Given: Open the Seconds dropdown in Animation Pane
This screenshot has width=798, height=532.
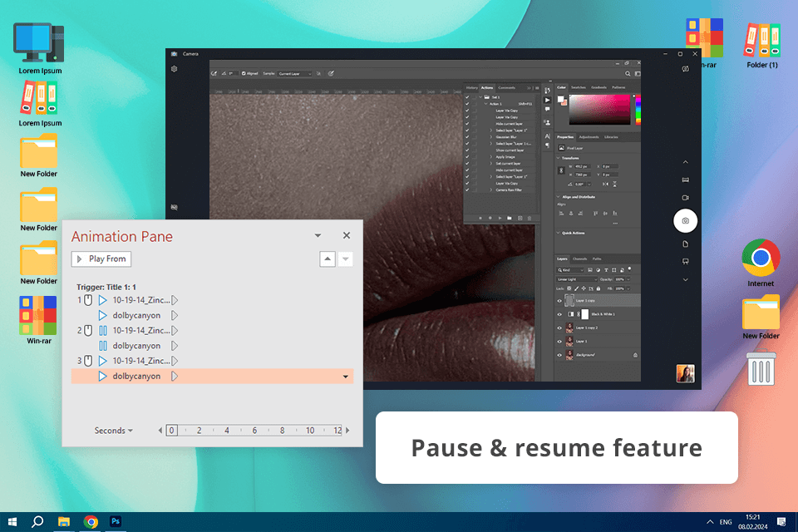Looking at the screenshot, I should click(114, 431).
